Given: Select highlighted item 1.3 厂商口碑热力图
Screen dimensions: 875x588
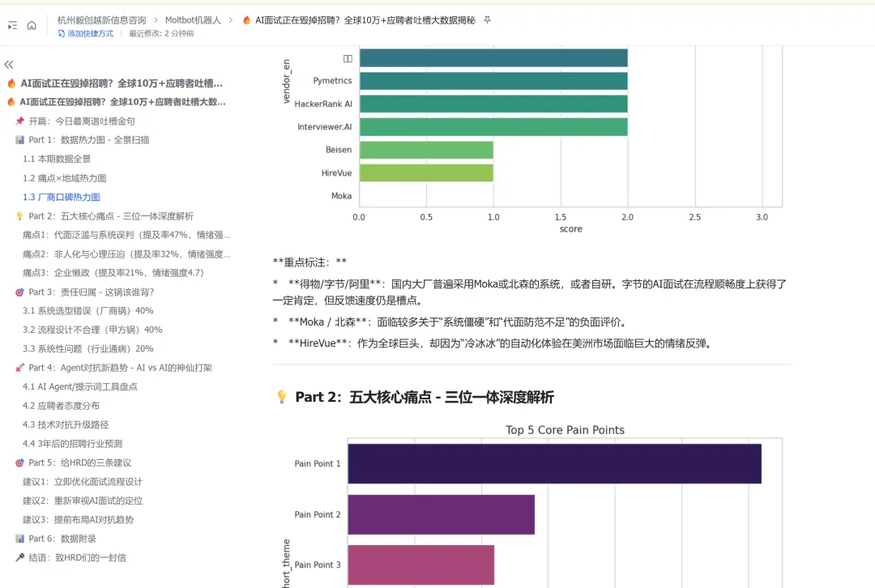Looking at the screenshot, I should [x=62, y=197].
